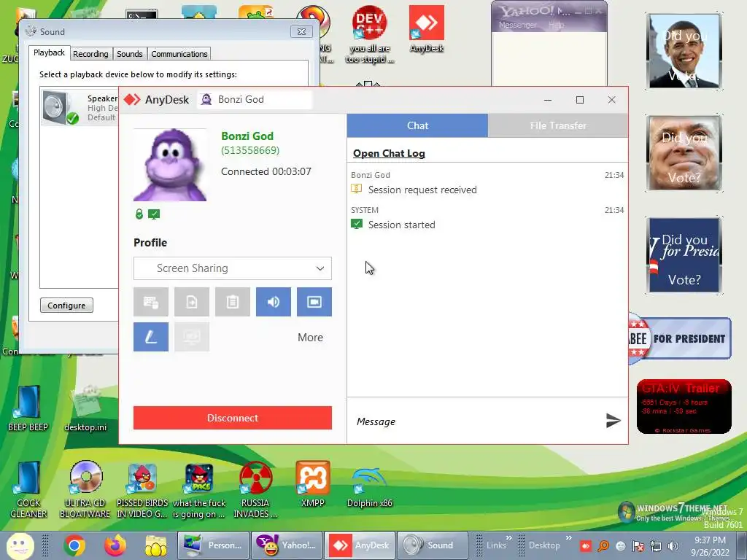Toggle clipboard sync permission button

pyautogui.click(x=233, y=302)
